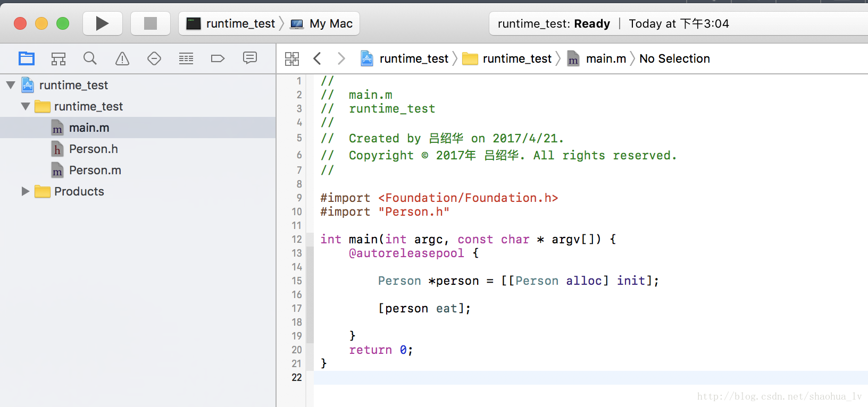Choose the My Mac run destination
This screenshot has width=868, height=407.
(322, 23)
